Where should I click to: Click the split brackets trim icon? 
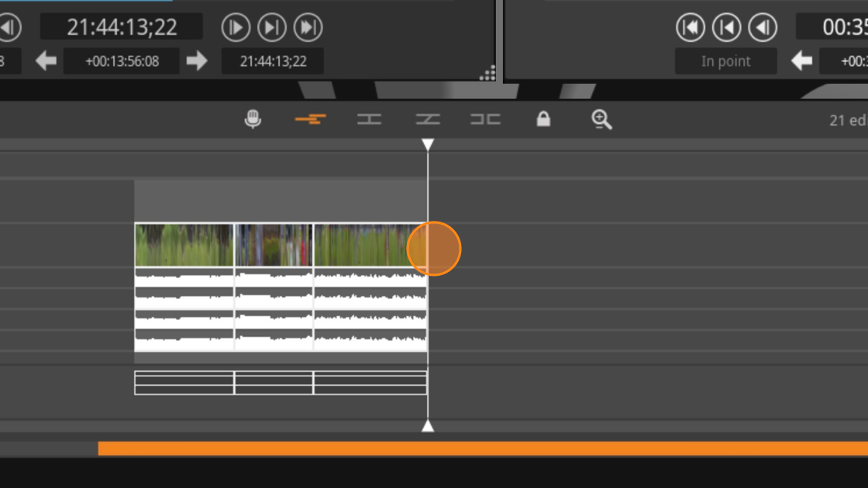click(485, 119)
